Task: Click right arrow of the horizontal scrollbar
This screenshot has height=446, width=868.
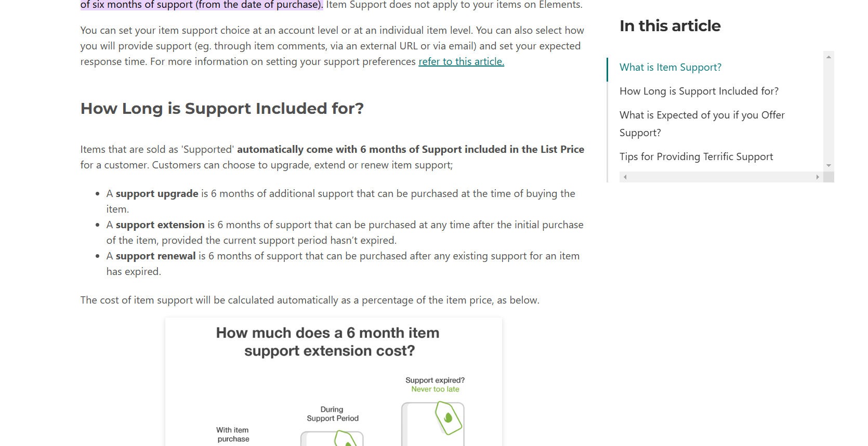Action: (x=818, y=177)
